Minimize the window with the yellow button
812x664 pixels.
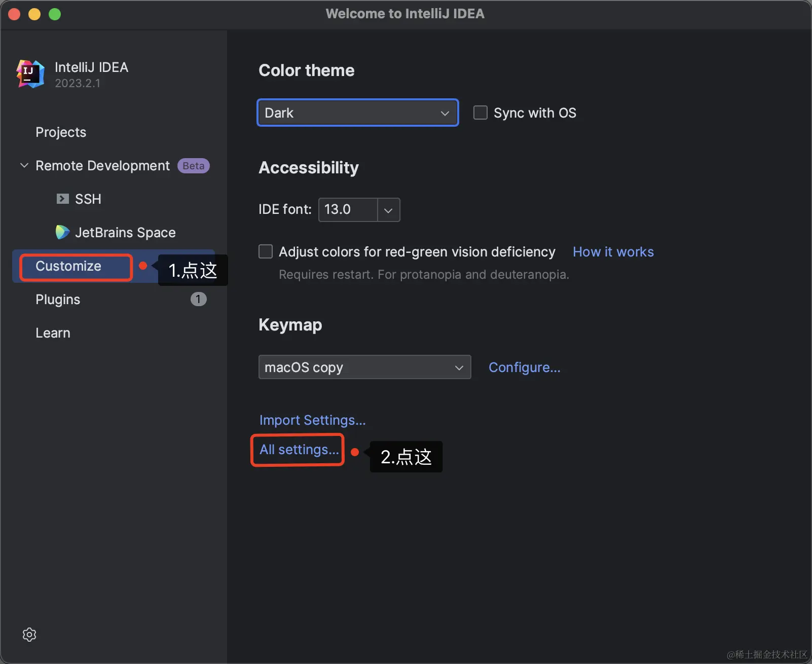34,14
